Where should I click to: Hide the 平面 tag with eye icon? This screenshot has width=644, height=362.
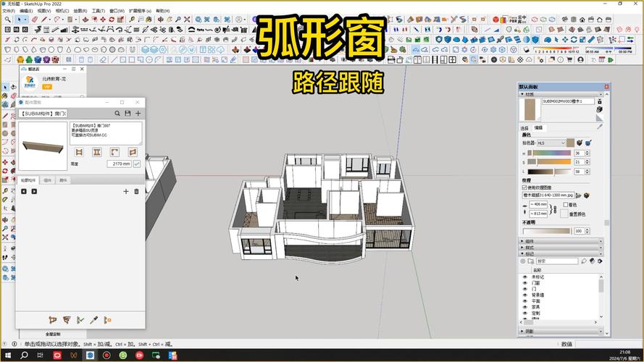point(525,301)
